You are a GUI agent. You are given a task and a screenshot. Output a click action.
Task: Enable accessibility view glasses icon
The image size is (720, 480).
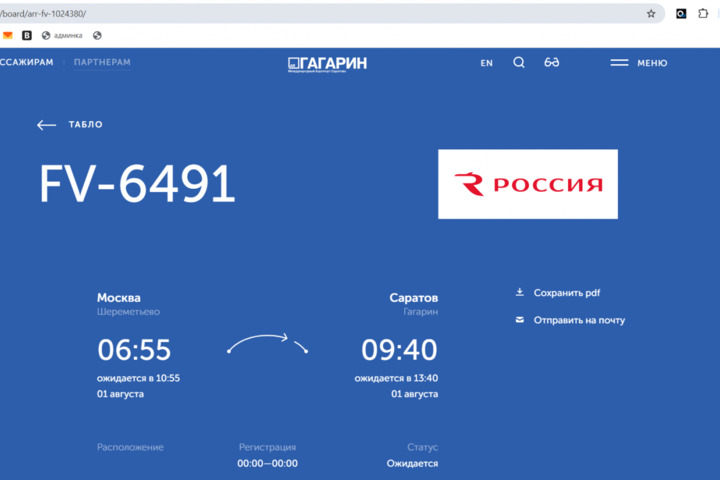(551, 62)
